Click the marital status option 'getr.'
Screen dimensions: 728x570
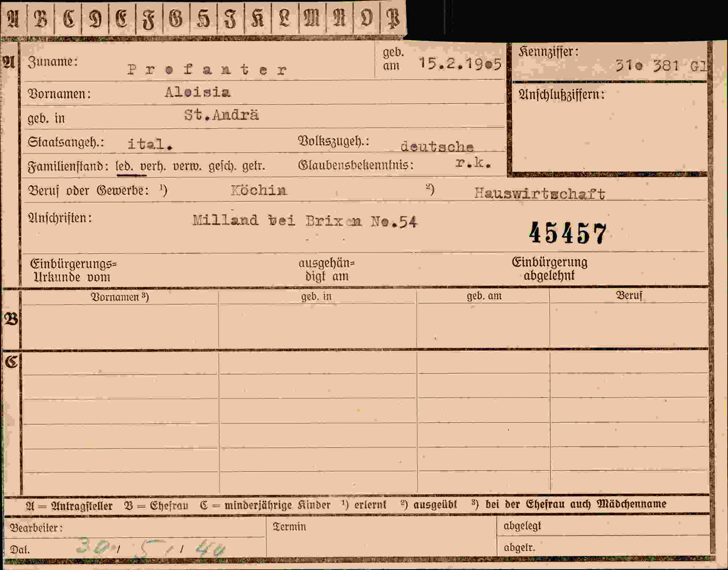254,166
